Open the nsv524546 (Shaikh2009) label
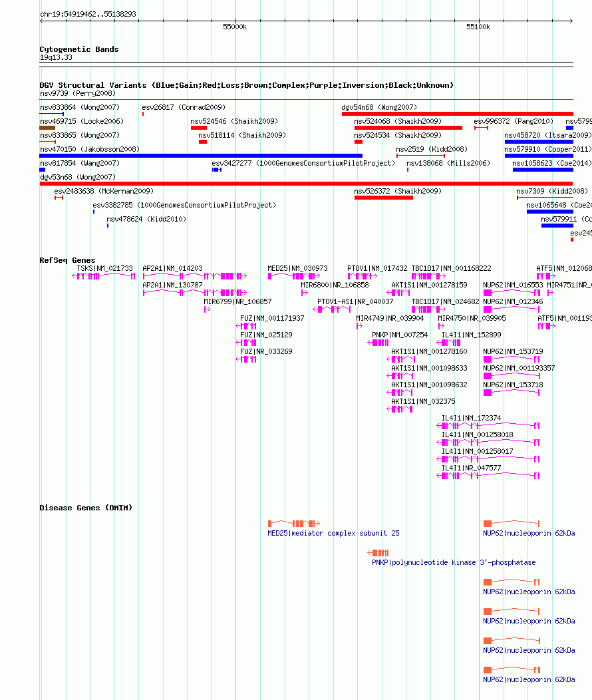The image size is (592, 700). coord(234,121)
